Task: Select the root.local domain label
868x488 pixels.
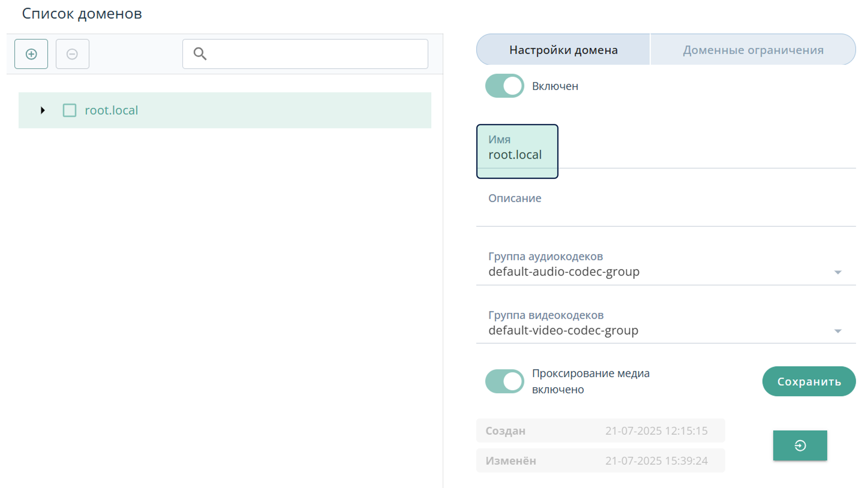Action: pos(111,110)
